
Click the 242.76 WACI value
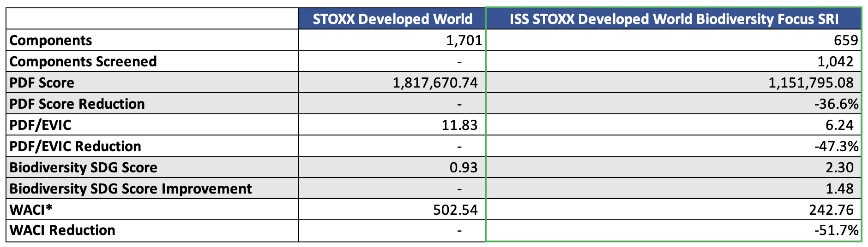click(x=832, y=210)
